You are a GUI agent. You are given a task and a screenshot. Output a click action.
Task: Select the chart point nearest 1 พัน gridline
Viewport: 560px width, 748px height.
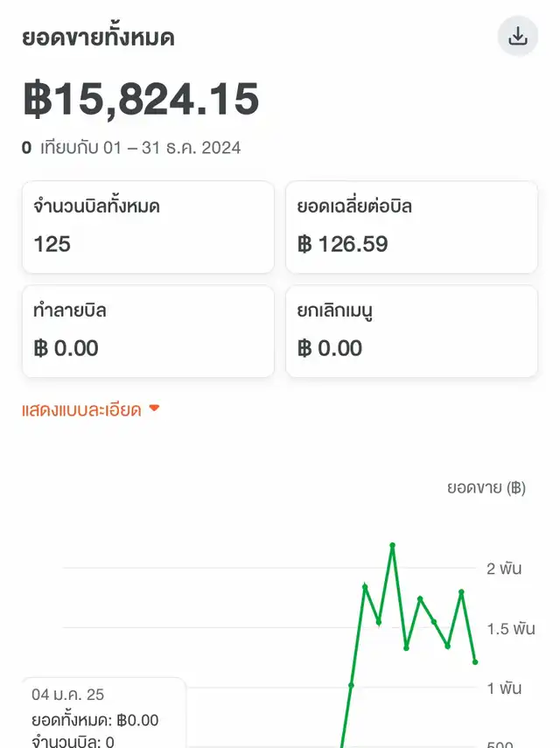351,685
